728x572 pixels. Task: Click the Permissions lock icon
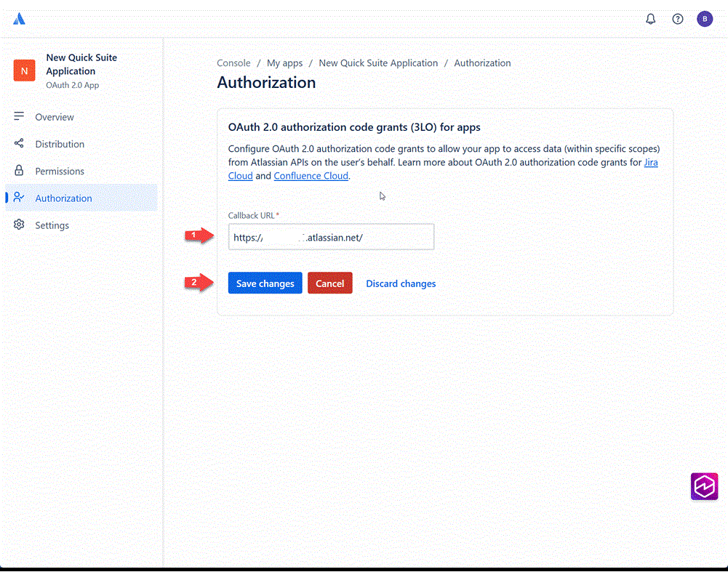19,170
